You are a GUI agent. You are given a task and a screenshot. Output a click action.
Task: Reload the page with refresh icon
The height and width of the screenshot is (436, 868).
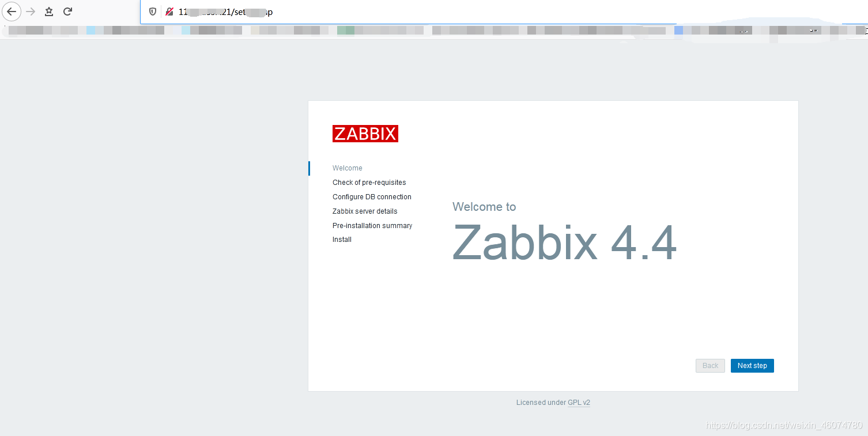pyautogui.click(x=67, y=12)
